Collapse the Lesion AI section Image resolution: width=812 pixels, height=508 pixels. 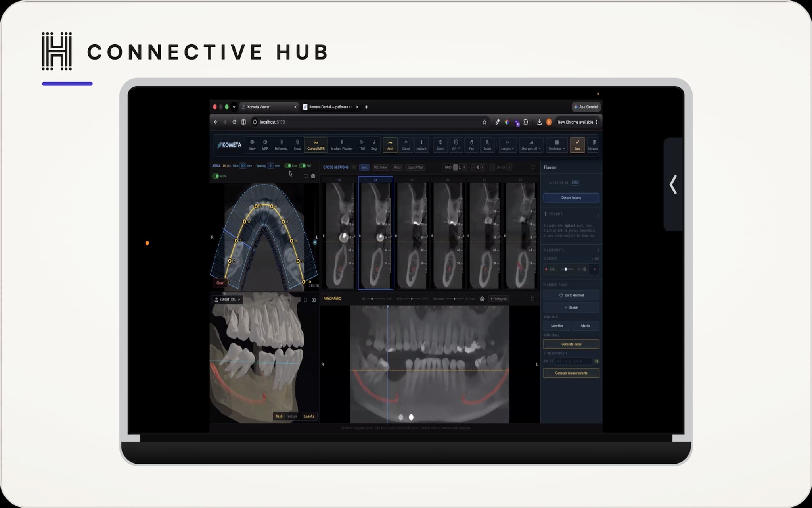point(550,183)
